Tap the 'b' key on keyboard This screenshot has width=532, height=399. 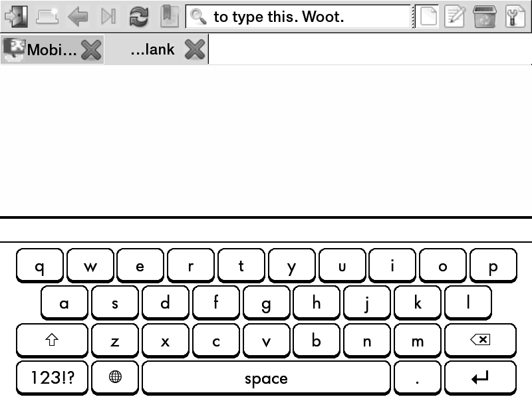point(317,340)
